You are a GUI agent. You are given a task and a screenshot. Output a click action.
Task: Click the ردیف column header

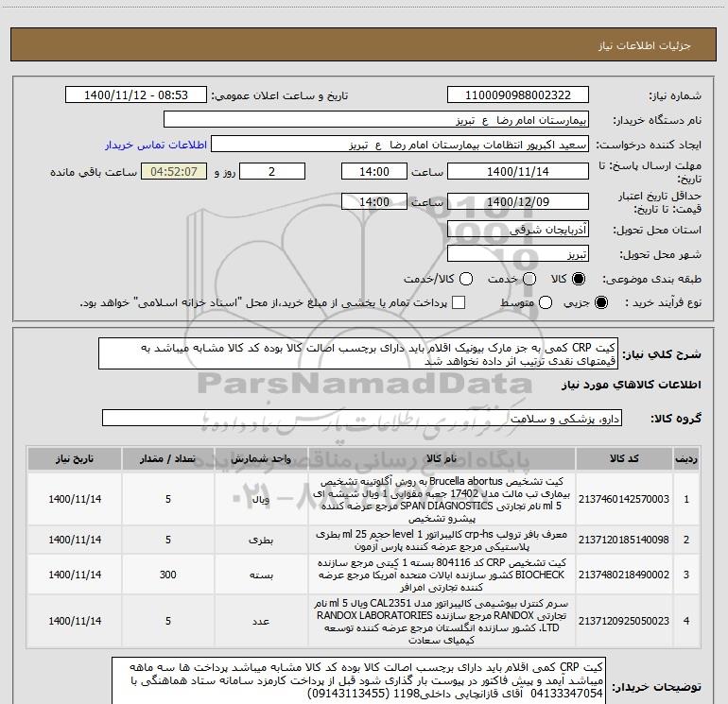[x=686, y=458]
